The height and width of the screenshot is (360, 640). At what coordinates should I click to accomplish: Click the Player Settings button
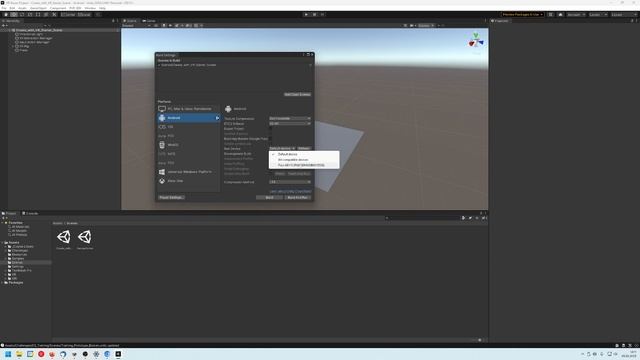(x=171, y=198)
